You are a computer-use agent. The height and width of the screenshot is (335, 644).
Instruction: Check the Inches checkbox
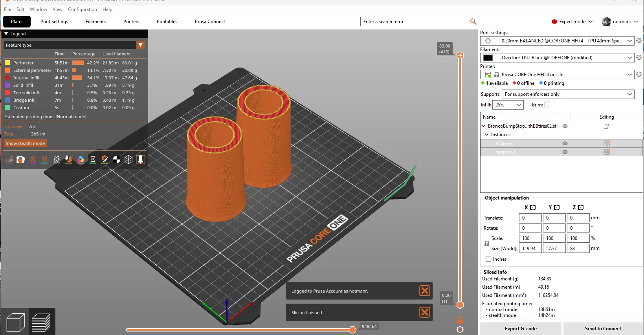click(x=488, y=259)
